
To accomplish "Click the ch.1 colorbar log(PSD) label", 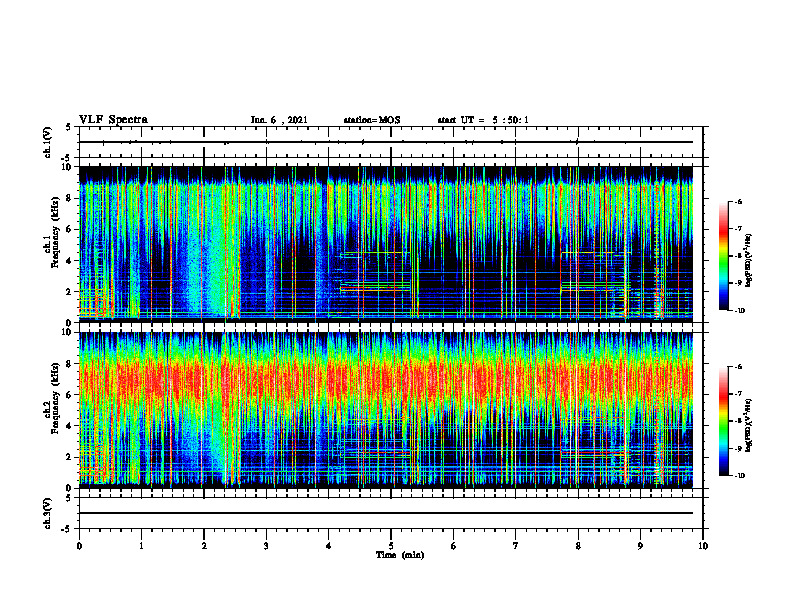I will click(x=749, y=260).
